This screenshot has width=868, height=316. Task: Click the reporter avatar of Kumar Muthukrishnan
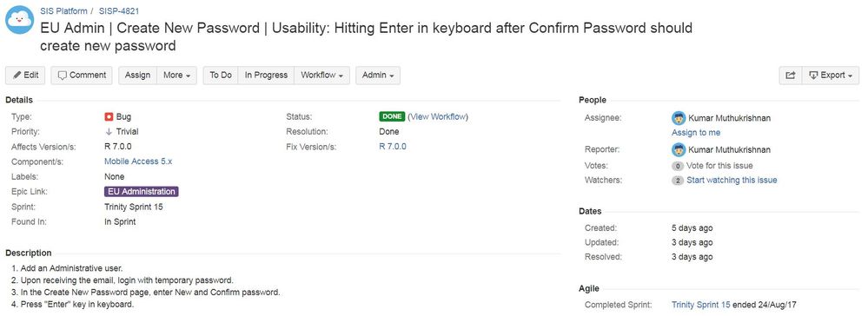point(679,149)
